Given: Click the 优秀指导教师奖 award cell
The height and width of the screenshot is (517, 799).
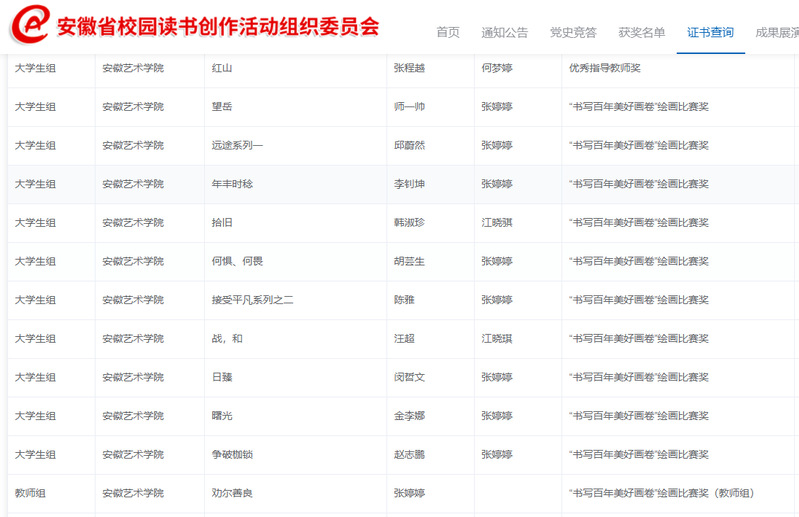Looking at the screenshot, I should click(x=605, y=69).
